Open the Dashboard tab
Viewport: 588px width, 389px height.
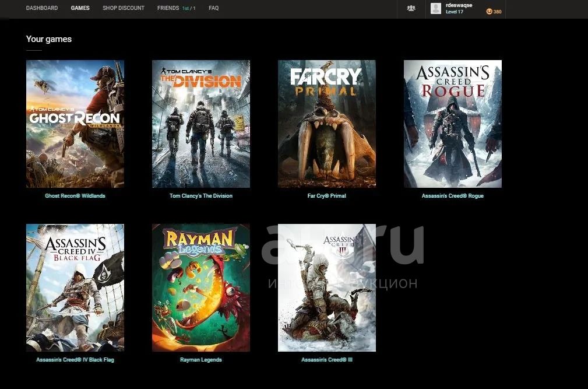[42, 8]
